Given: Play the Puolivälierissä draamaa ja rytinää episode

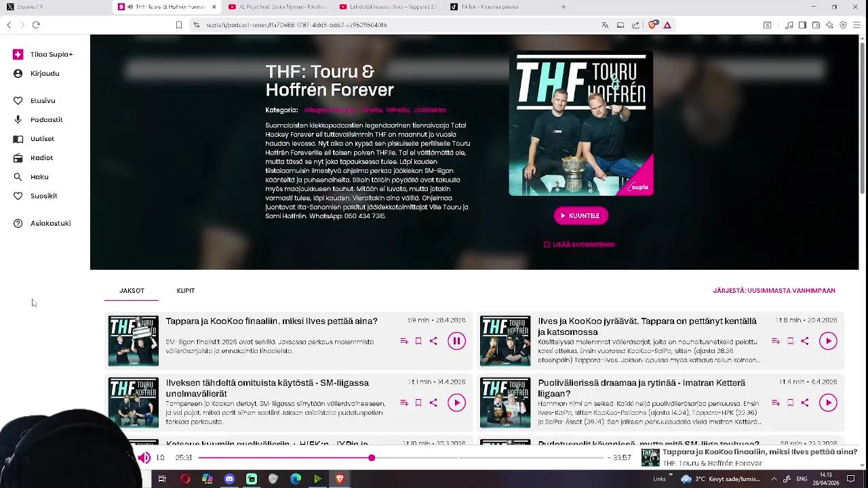Looking at the screenshot, I should [828, 403].
